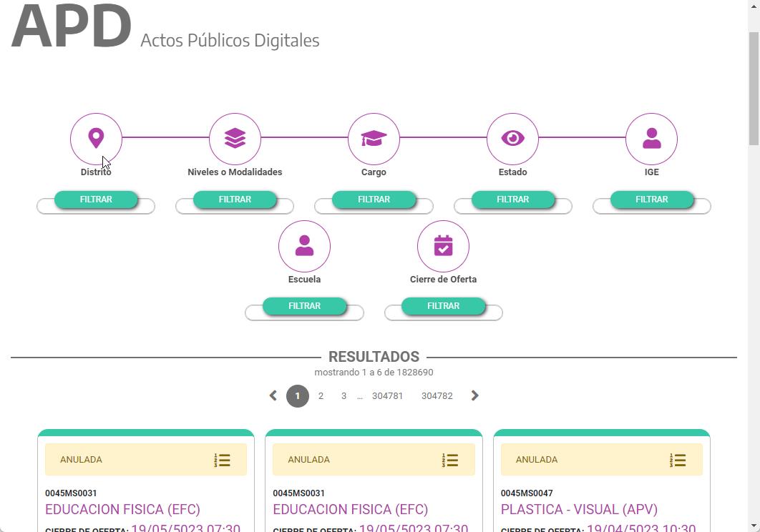Viewport: 760px width, 532px height.
Task: Click the Cargo graduation cap icon
Action: point(374,139)
